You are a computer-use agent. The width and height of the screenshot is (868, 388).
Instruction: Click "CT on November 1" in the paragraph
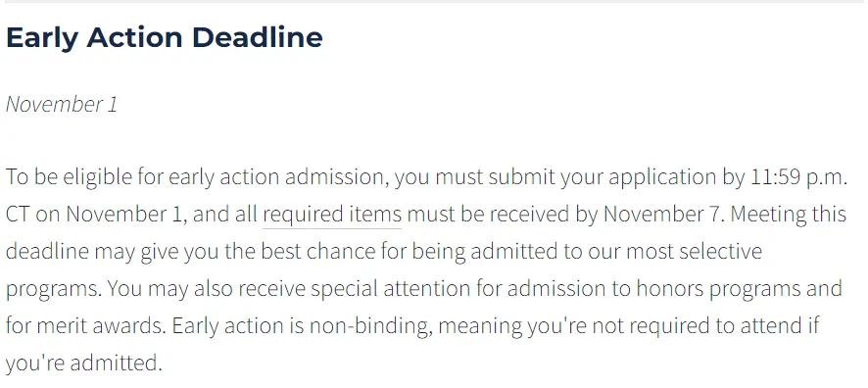click(x=93, y=215)
